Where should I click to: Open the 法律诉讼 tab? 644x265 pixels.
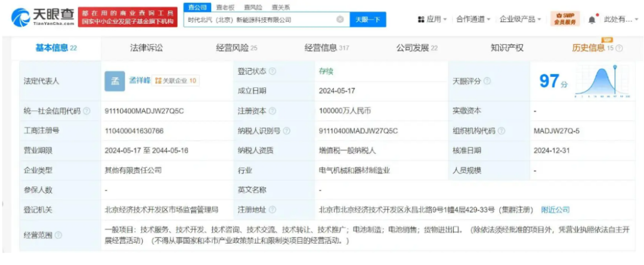[x=147, y=48]
